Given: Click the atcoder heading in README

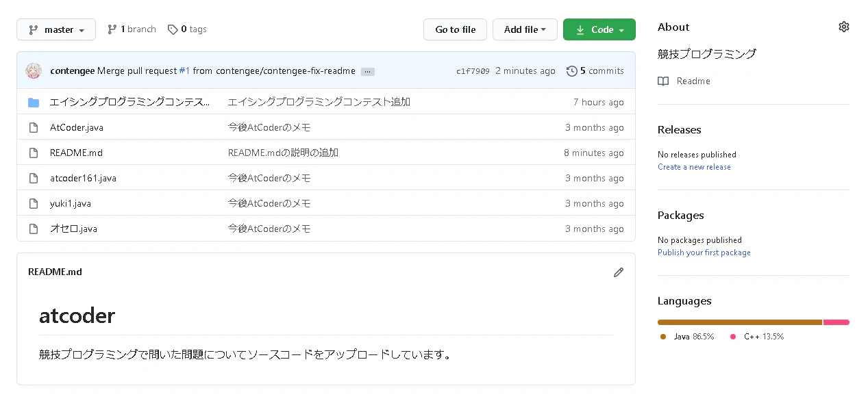Looking at the screenshot, I should pos(77,315).
